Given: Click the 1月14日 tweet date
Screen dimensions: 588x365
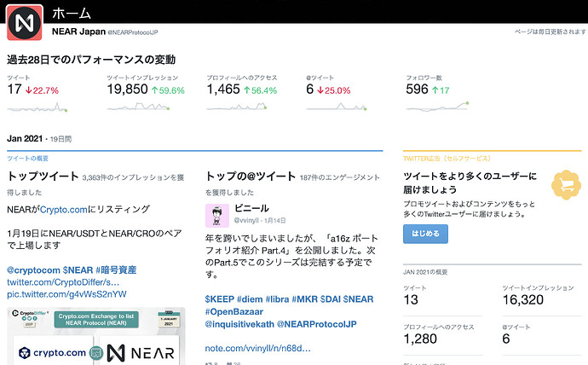Looking at the screenshot, I should (x=275, y=221).
